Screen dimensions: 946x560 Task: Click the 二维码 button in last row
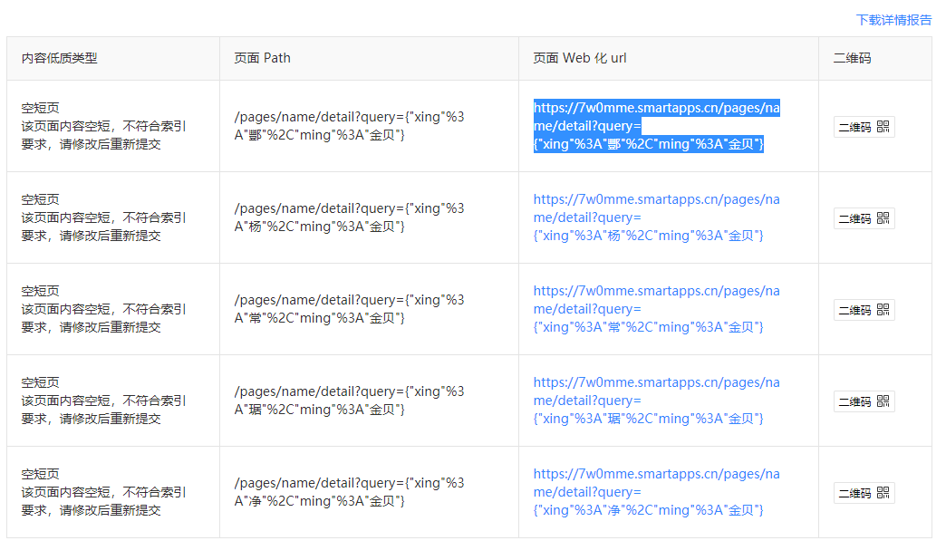(864, 493)
